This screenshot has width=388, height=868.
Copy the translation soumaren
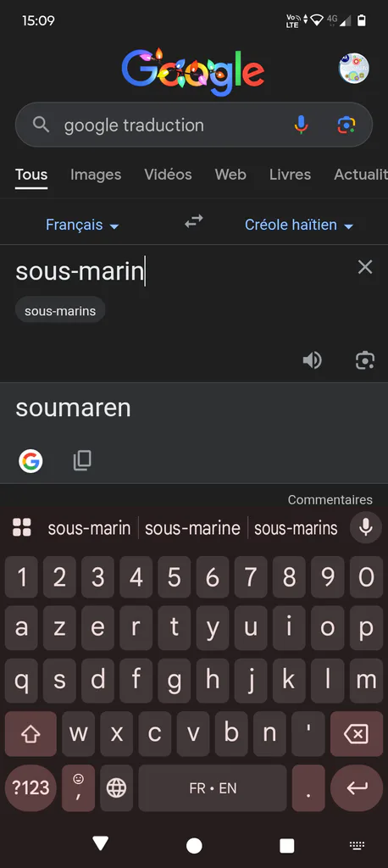pyautogui.click(x=82, y=460)
